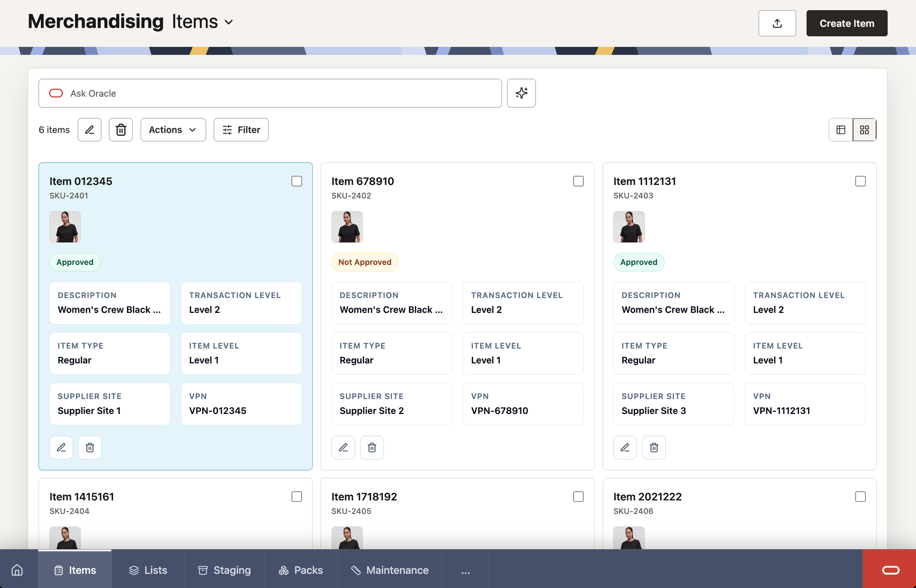Image resolution: width=916 pixels, height=588 pixels.
Task: Click the Merchandising heading
Action: pos(96,21)
